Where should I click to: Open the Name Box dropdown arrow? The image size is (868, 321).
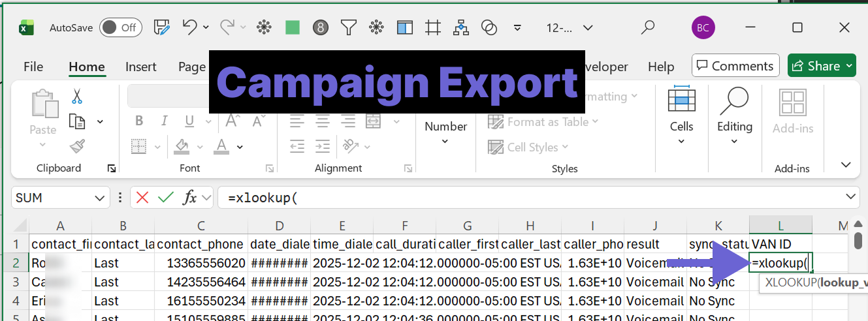(99, 198)
